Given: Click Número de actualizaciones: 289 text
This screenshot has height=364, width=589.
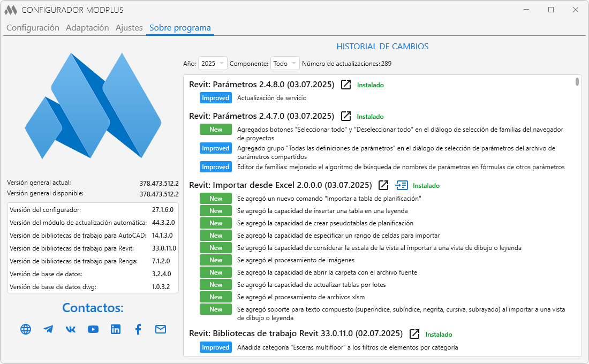Looking at the screenshot, I should coord(347,64).
